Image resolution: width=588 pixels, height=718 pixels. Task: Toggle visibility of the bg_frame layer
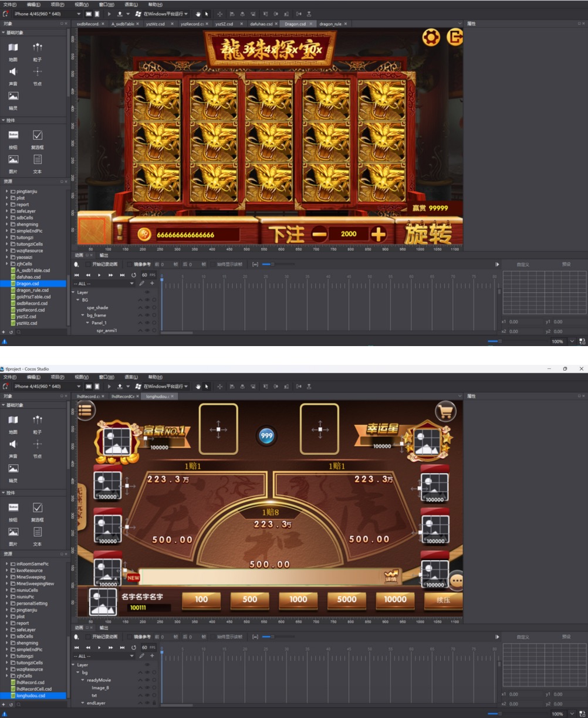(x=147, y=315)
